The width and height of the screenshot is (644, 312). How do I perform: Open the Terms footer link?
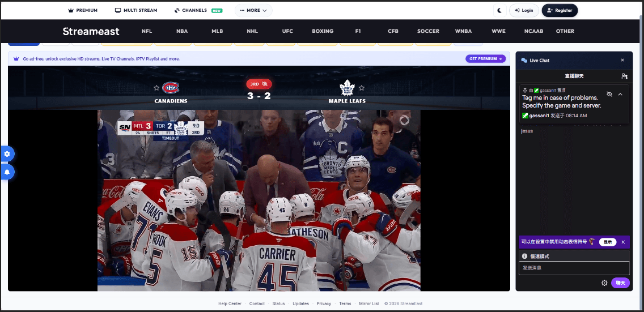[x=345, y=304]
